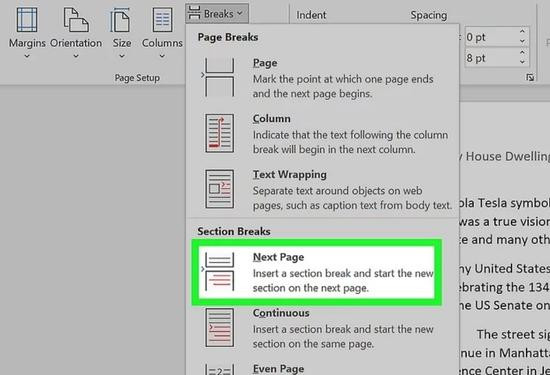Click text 'break will begin in the next column.'

click(334, 150)
